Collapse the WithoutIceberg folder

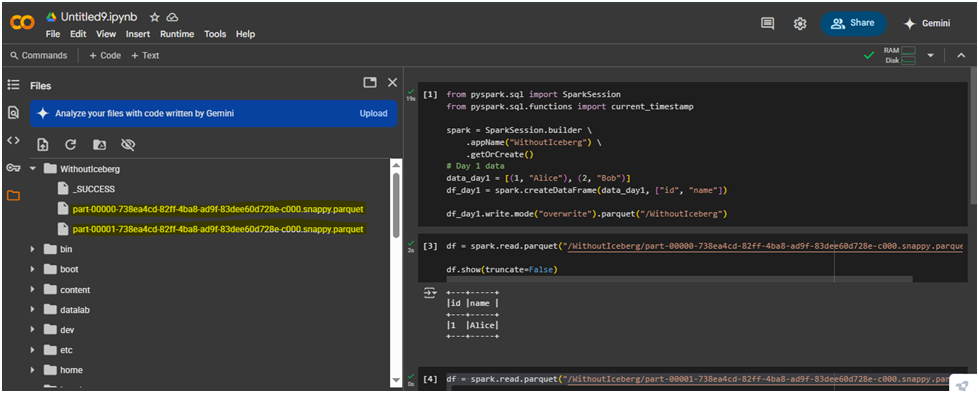(x=32, y=169)
